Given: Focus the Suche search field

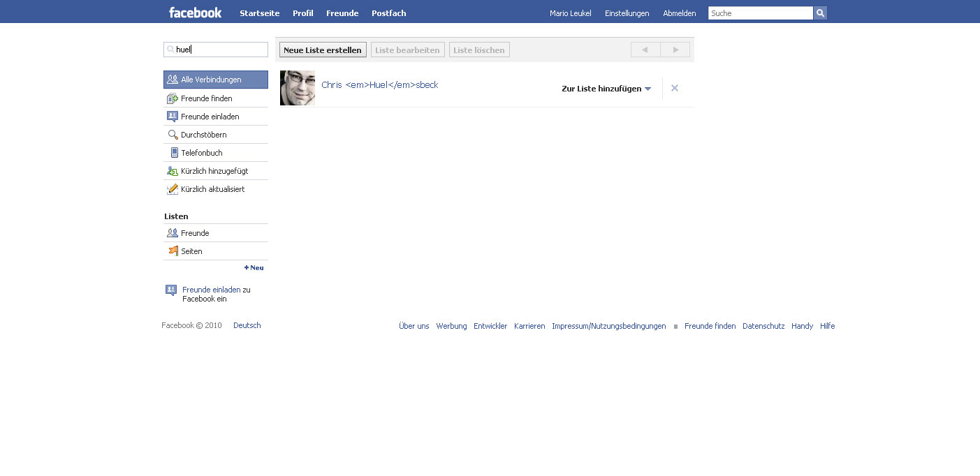Looking at the screenshot, I should coord(761,13).
